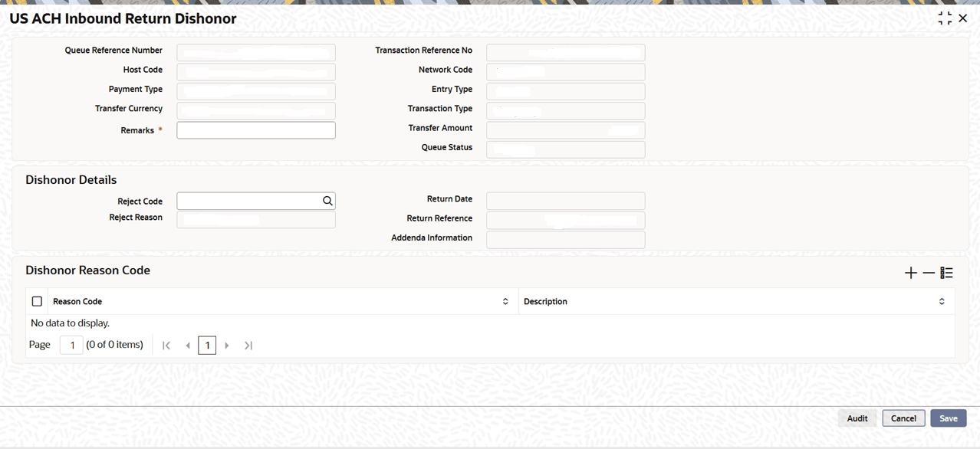Image resolution: width=980 pixels, height=449 pixels.
Task: Click the Host Code field
Action: pos(256,72)
